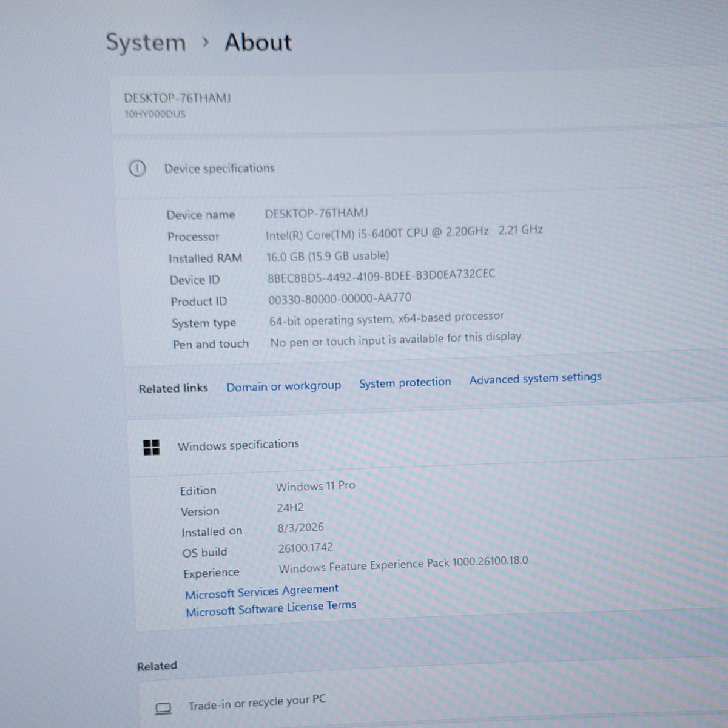Click the Related heading
Viewport: 728px width, 728px height.
coord(157,666)
